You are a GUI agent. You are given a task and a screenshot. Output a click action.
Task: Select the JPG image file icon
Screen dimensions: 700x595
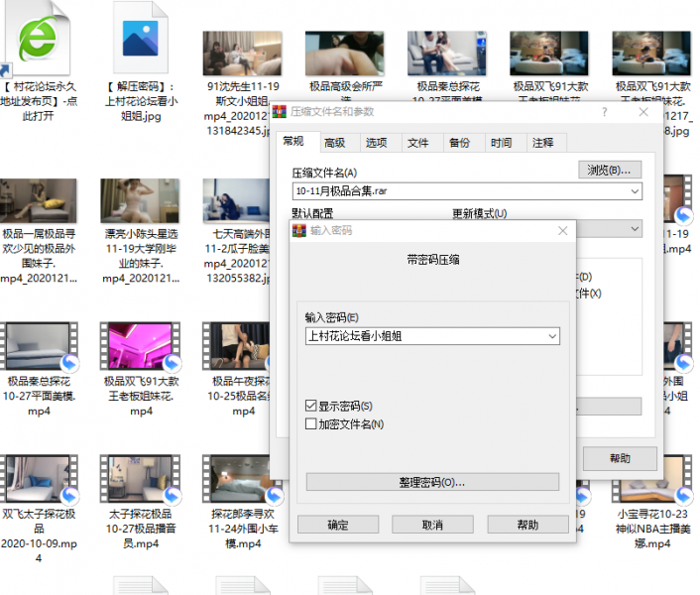coord(141,40)
